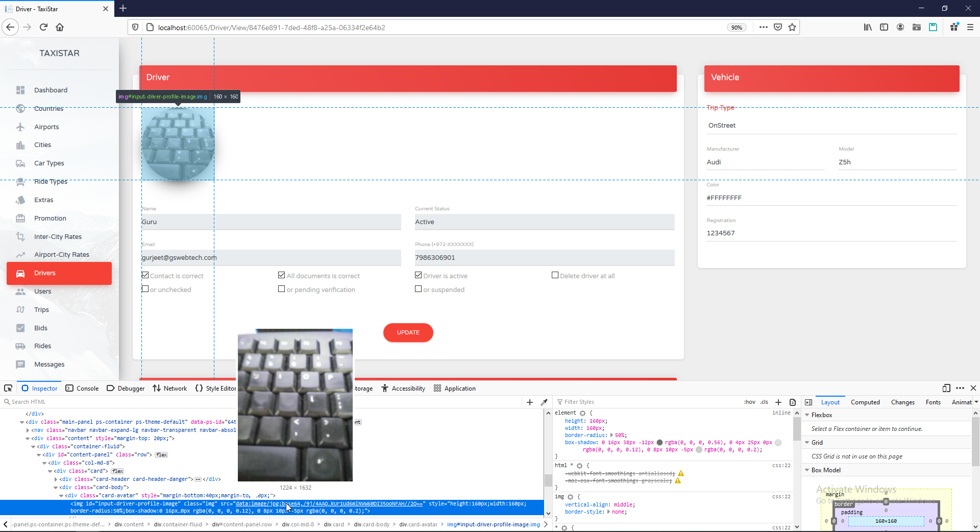The image size is (980, 532).
Task: Click the rgba(0, 0, 0, 0.2) color swatch
Action: (x=699, y=450)
